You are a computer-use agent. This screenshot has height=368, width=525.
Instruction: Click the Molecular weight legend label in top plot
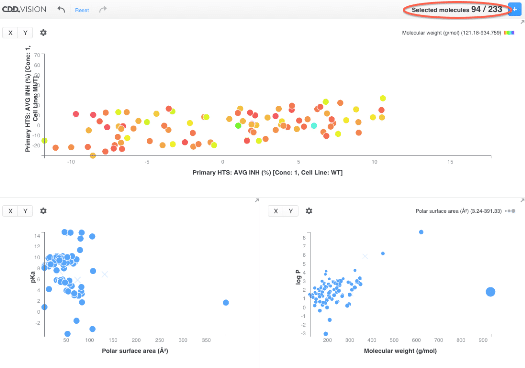tap(451, 33)
